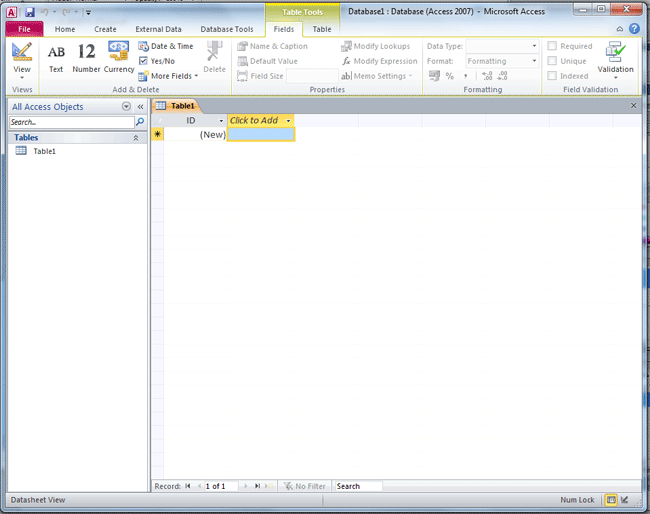Open Microsoft Access Help question mark
The height and width of the screenshot is (514, 650).
[x=634, y=29]
